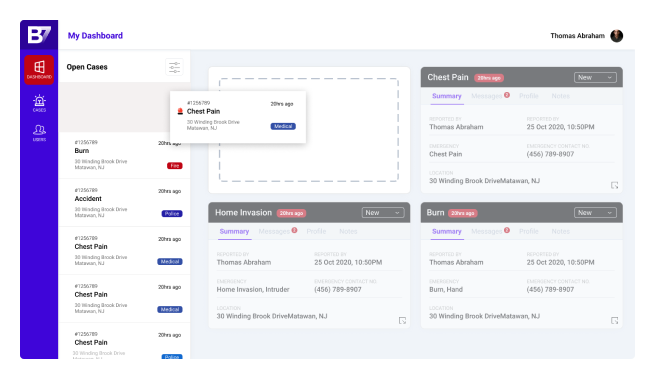Expand the Home Invasion card view

pos(402,321)
